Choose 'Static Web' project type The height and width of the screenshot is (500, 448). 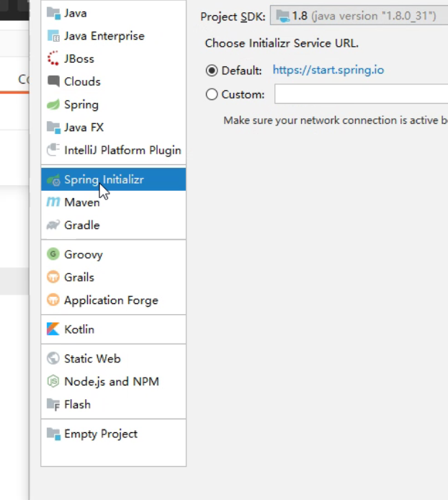click(92, 358)
